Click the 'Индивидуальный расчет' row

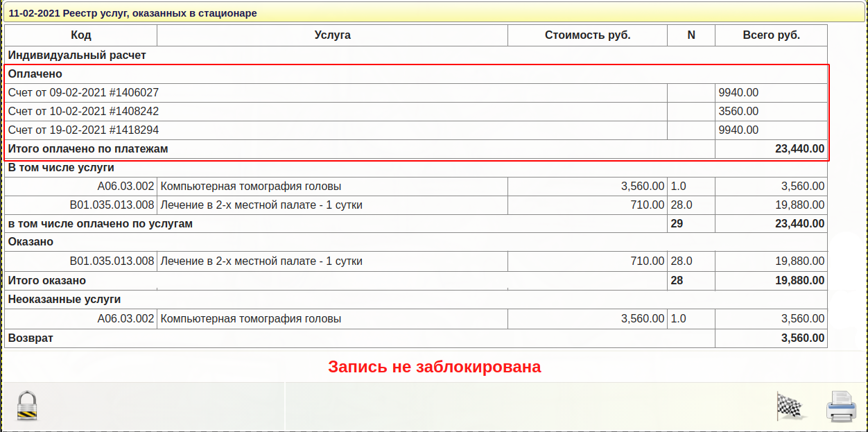[x=77, y=55]
